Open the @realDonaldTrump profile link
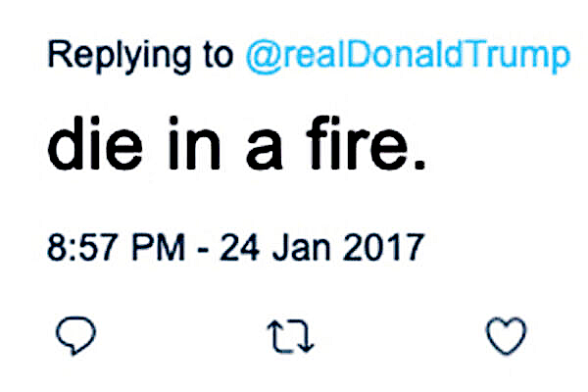The width and height of the screenshot is (588, 392). 409,57
